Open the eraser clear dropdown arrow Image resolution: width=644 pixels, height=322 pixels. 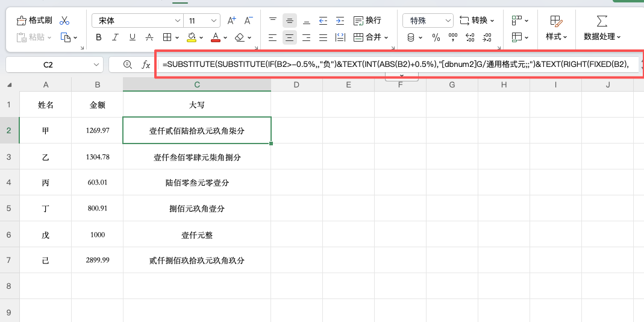click(x=250, y=38)
